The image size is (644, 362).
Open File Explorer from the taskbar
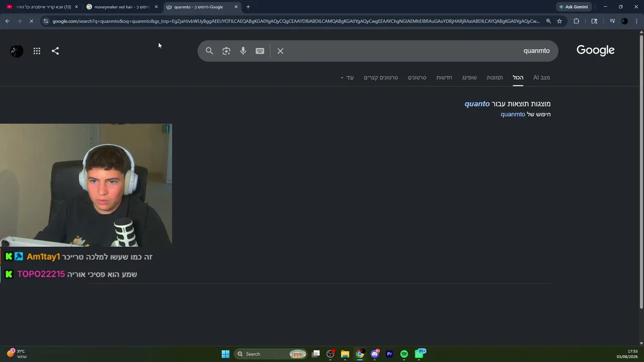click(345, 354)
